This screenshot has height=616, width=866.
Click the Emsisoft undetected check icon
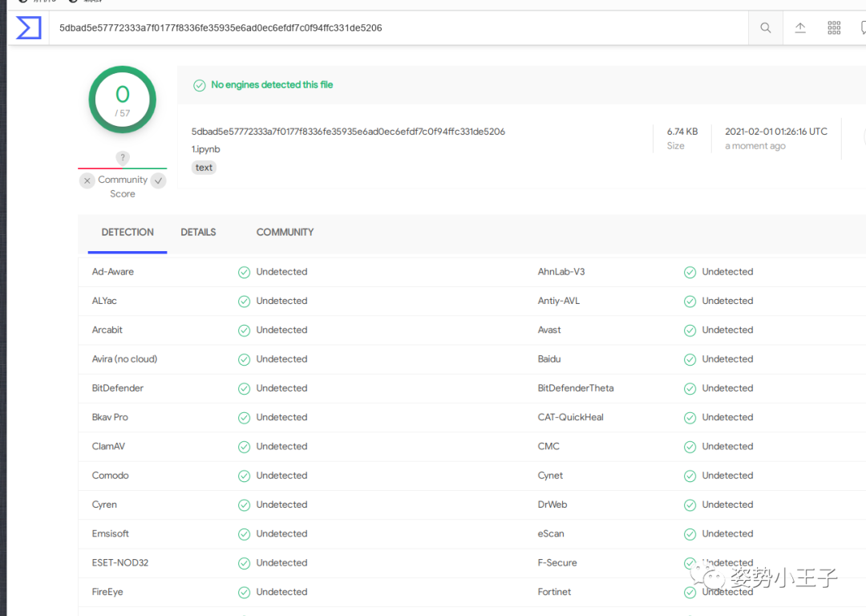tap(244, 534)
